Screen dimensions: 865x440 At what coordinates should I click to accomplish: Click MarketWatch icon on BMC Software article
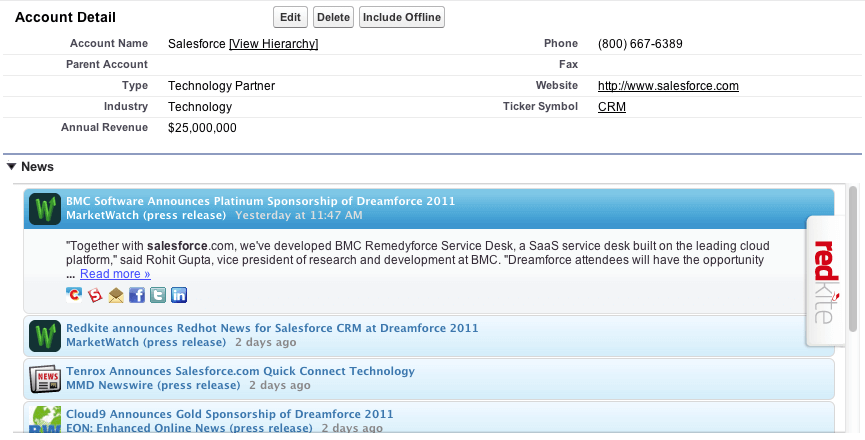coord(45,208)
